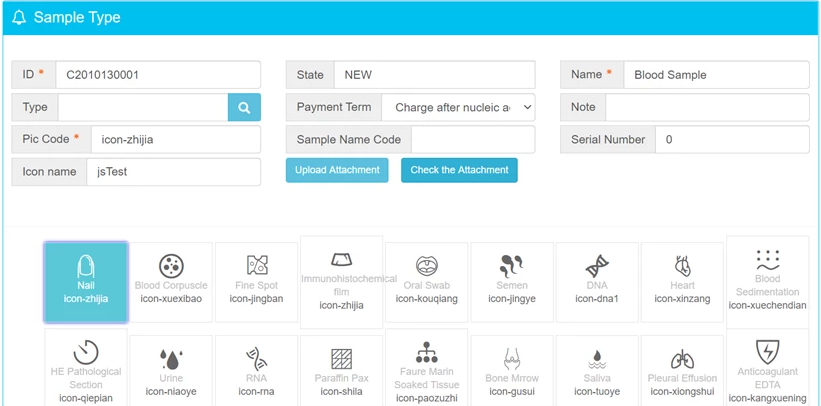Select the Nail icon-zhijia tile
Viewport: 821px width, 406px height.
(86, 282)
